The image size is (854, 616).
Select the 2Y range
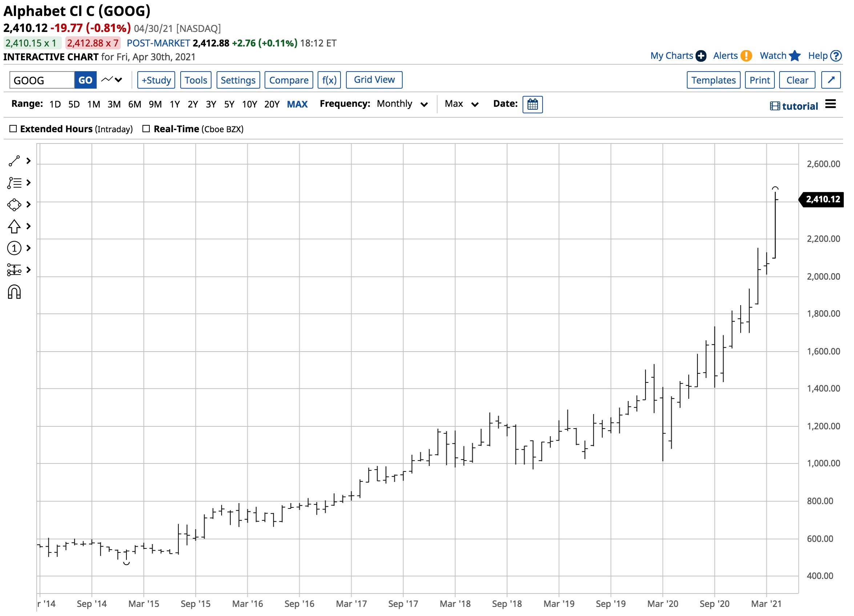193,105
